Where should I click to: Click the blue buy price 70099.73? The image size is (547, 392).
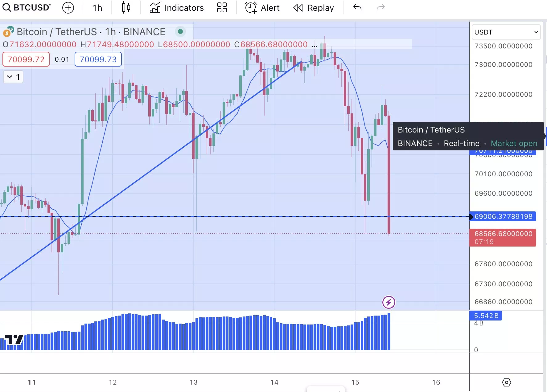pyautogui.click(x=98, y=59)
